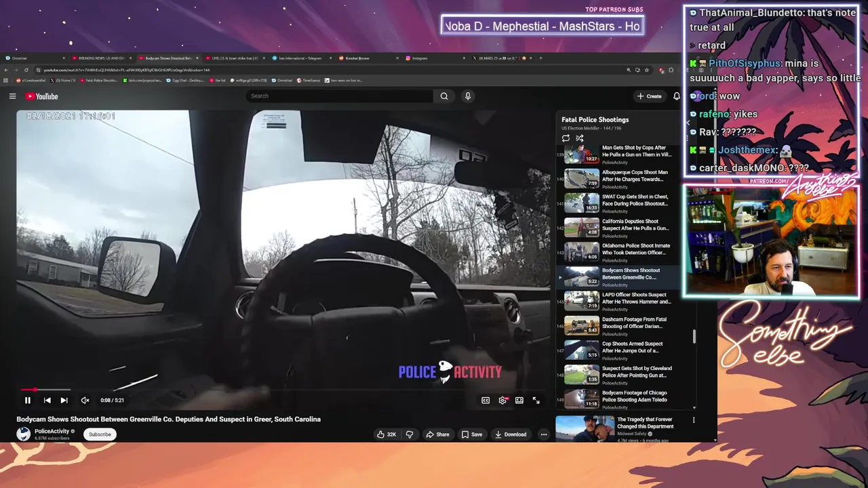Play Suspect Gets Shot by Cleveland Police video
This screenshot has height=488, width=868.
(x=617, y=375)
